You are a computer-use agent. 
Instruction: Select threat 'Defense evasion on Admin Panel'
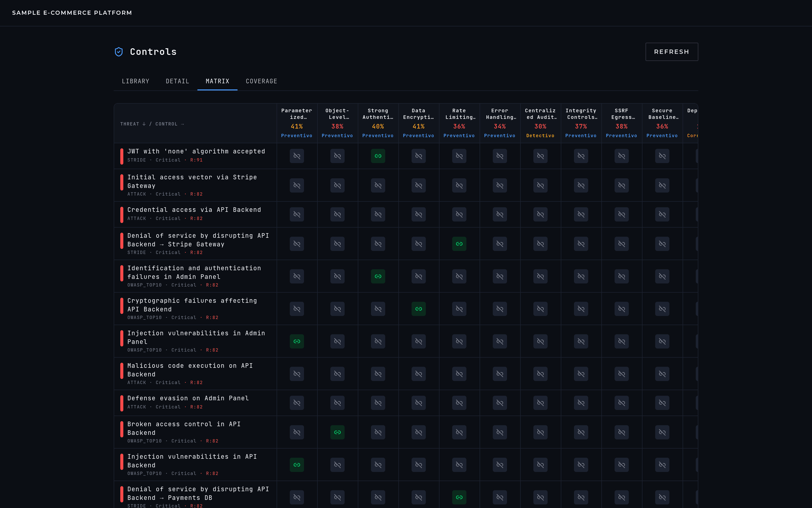click(195, 403)
